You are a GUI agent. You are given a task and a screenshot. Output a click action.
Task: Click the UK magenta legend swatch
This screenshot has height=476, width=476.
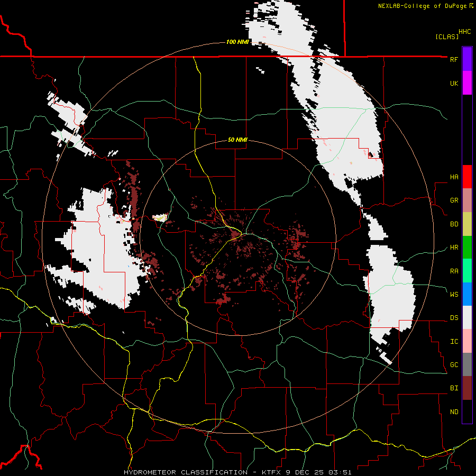click(467, 83)
